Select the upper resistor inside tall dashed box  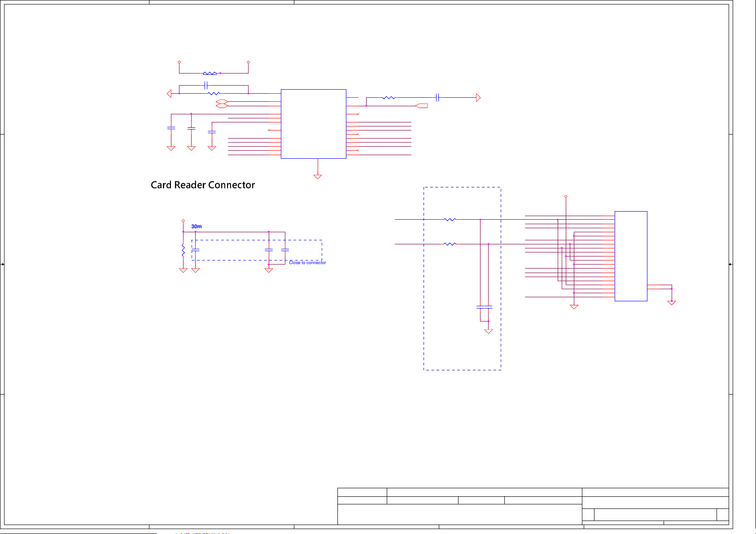[x=450, y=220]
